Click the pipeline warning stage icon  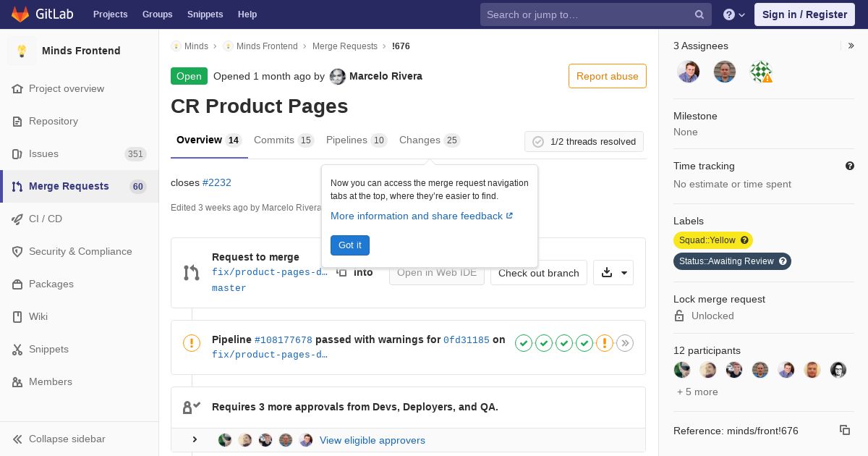pos(605,343)
